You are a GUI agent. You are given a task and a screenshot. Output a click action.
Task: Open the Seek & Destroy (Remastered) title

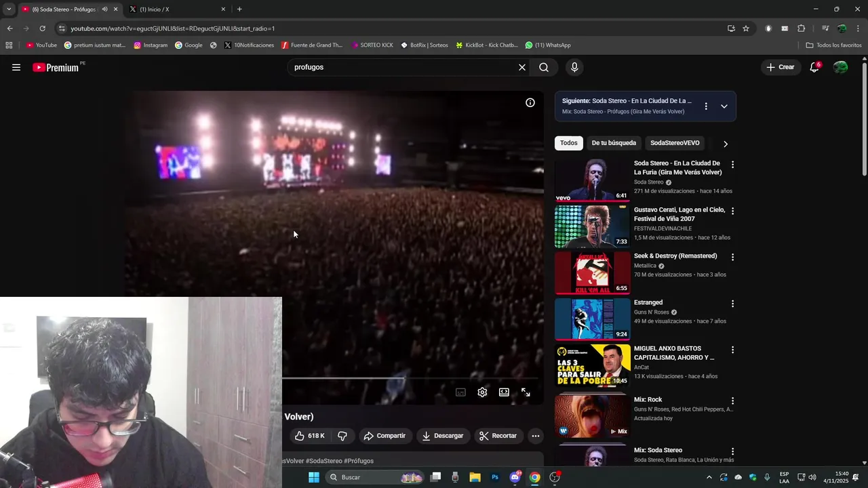tap(675, 256)
